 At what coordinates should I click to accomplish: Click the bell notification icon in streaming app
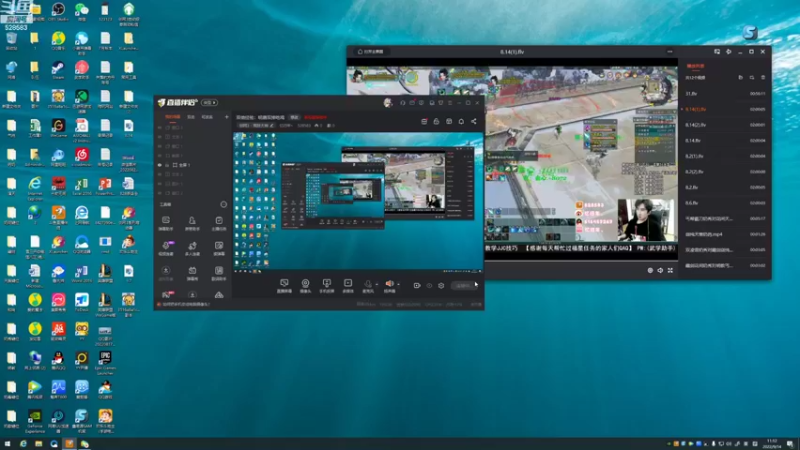pos(461,121)
